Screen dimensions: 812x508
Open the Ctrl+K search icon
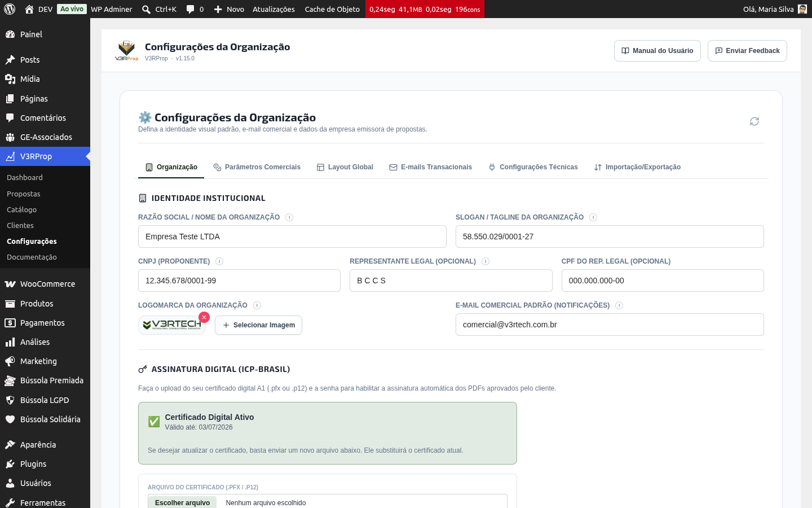click(146, 9)
